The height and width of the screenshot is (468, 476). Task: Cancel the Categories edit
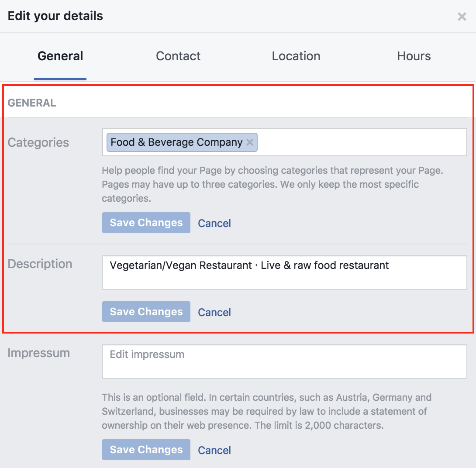tap(214, 224)
